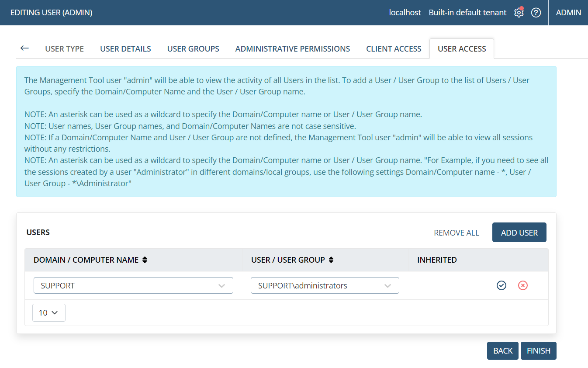The image size is (588, 368).
Task: Switch to the User Type tab
Action: click(x=64, y=49)
